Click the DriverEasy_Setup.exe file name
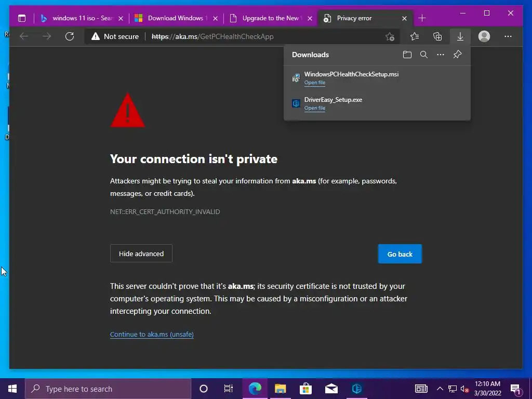 pyautogui.click(x=333, y=100)
